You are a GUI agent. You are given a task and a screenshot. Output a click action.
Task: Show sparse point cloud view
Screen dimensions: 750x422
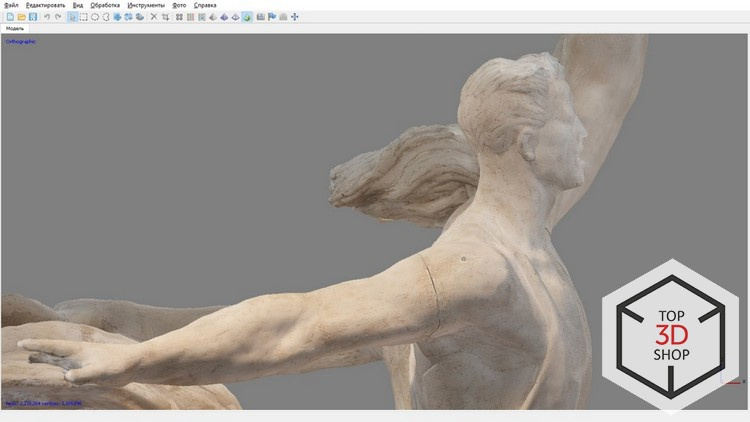coord(179,17)
